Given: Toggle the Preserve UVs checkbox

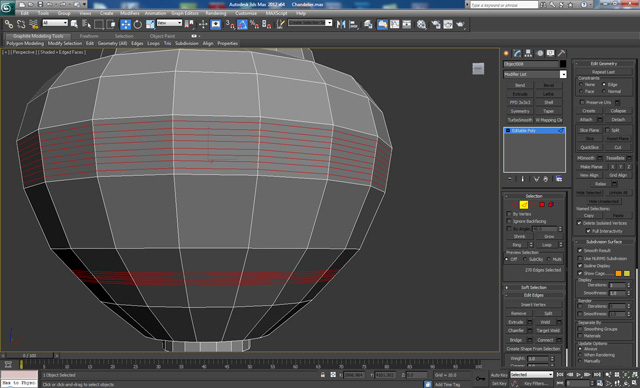Looking at the screenshot, I should point(582,102).
